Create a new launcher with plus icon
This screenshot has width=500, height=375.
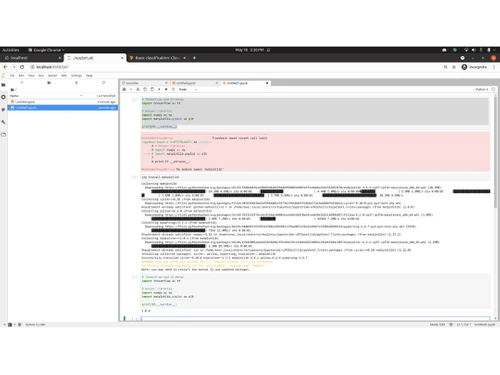coord(22,82)
